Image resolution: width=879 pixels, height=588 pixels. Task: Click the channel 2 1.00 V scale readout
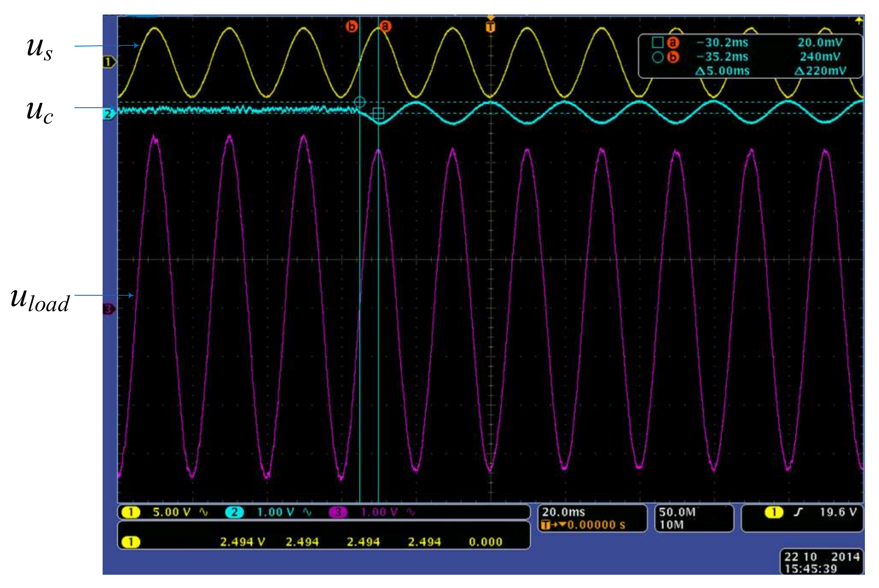tap(276, 512)
